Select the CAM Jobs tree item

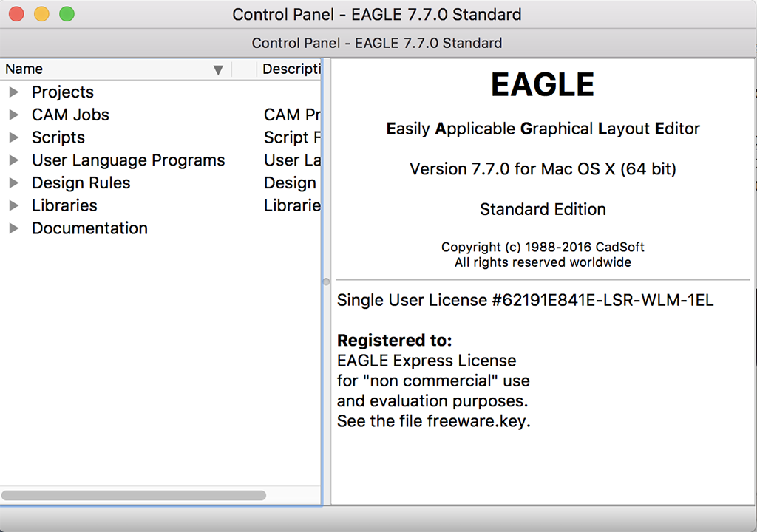(70, 115)
